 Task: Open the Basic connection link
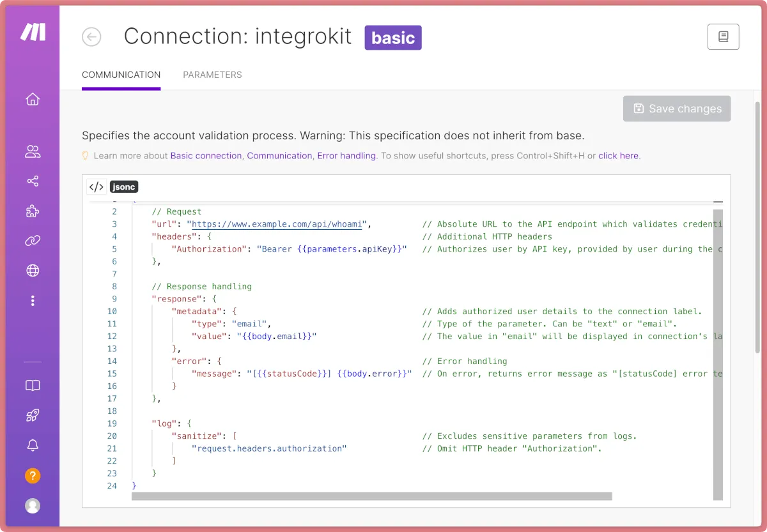click(x=206, y=155)
